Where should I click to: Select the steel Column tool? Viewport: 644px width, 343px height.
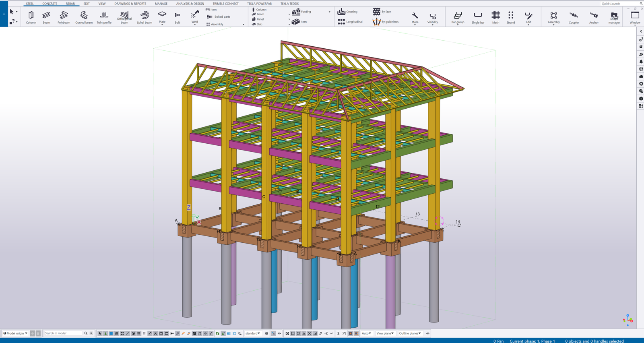click(31, 17)
